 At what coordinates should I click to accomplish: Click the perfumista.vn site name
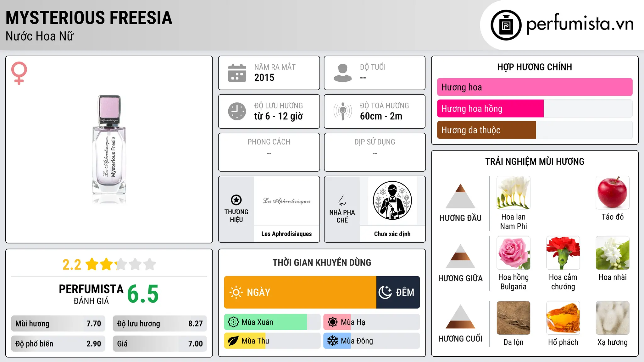pos(580,24)
